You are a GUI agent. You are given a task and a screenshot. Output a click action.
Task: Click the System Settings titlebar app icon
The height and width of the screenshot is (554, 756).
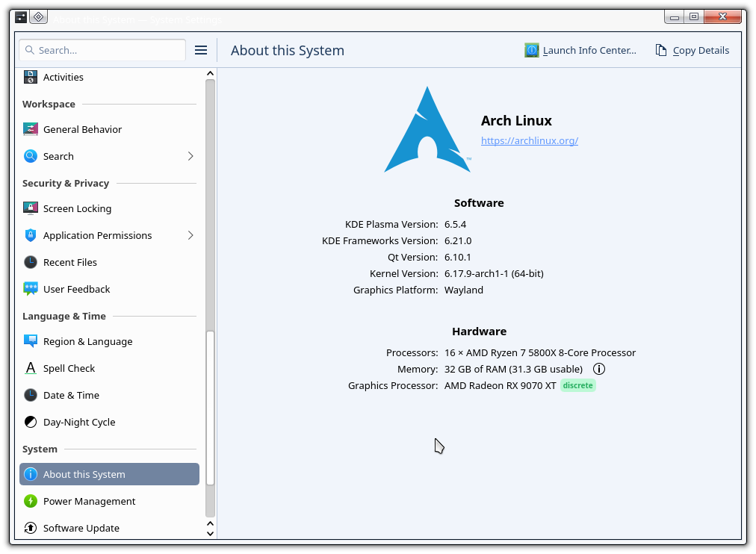point(21,18)
